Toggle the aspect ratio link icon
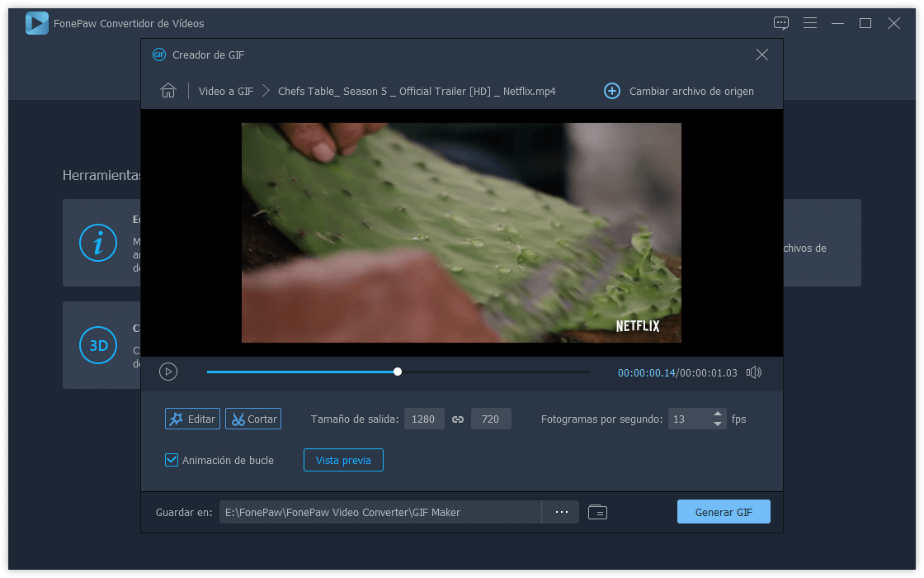This screenshot has width=924, height=578. [x=458, y=419]
